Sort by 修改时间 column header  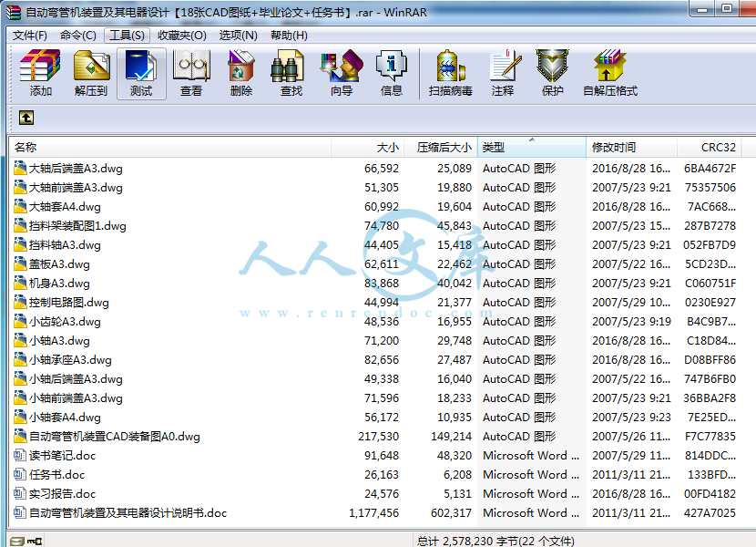[631, 148]
